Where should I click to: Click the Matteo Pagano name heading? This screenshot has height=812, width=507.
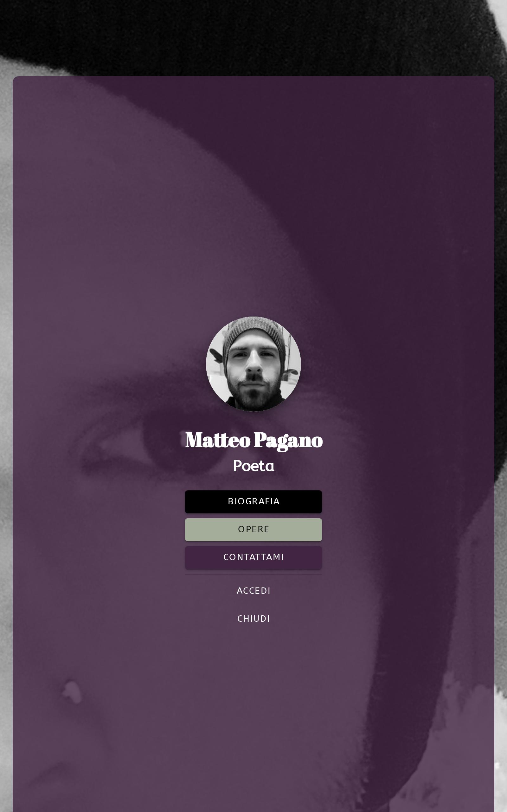253,440
